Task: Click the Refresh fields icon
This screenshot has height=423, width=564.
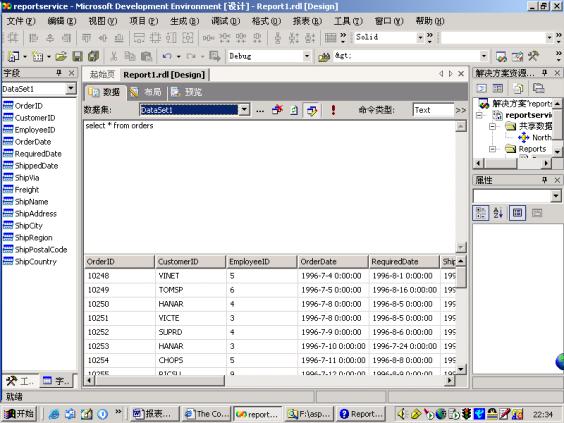Action: pyautogui.click(x=294, y=110)
